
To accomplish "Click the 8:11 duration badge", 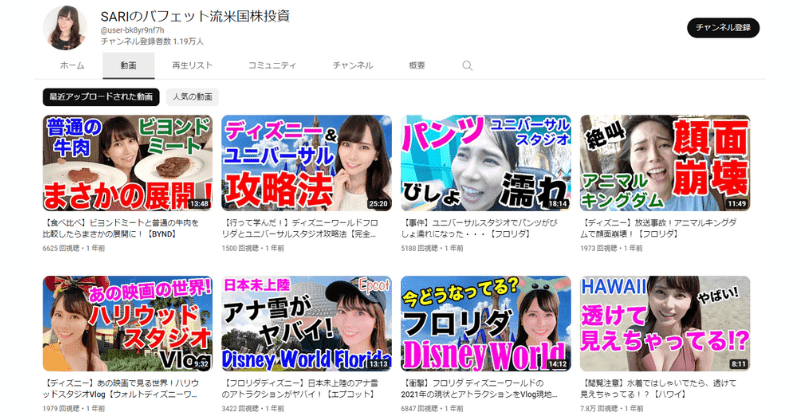I will coord(738,364).
